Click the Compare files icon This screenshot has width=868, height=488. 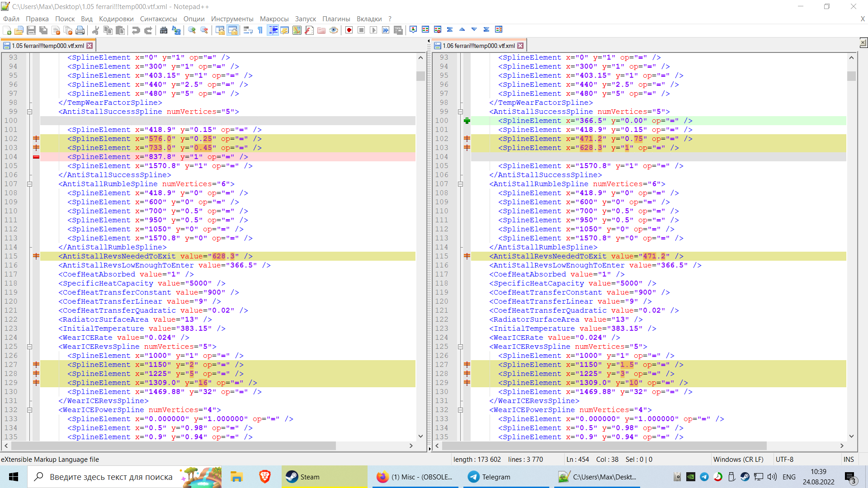tap(425, 29)
